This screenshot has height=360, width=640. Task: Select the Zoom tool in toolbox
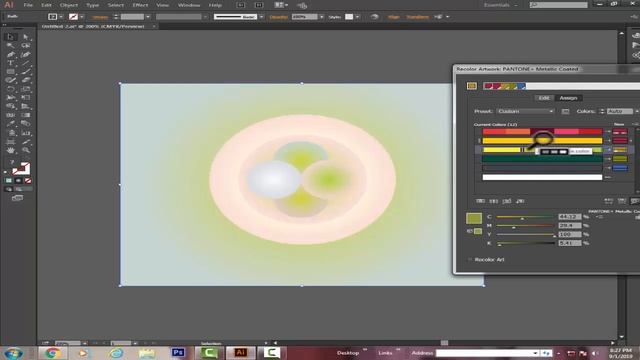tap(26, 150)
